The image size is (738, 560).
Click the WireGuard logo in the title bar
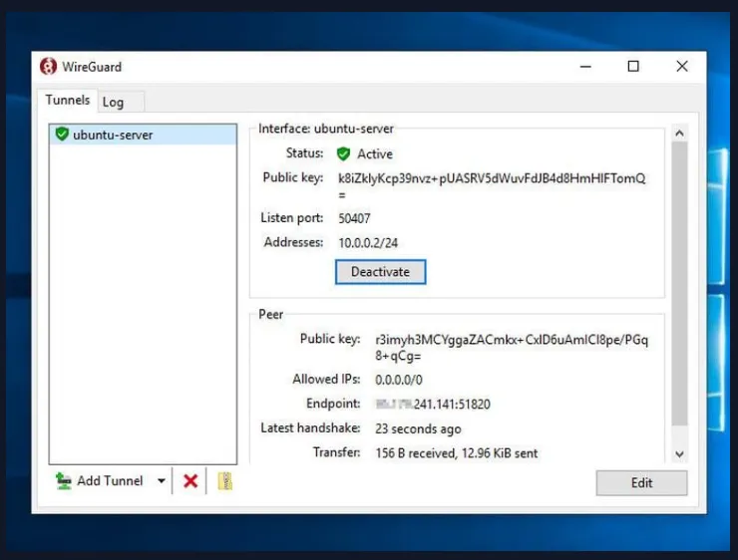(48, 67)
